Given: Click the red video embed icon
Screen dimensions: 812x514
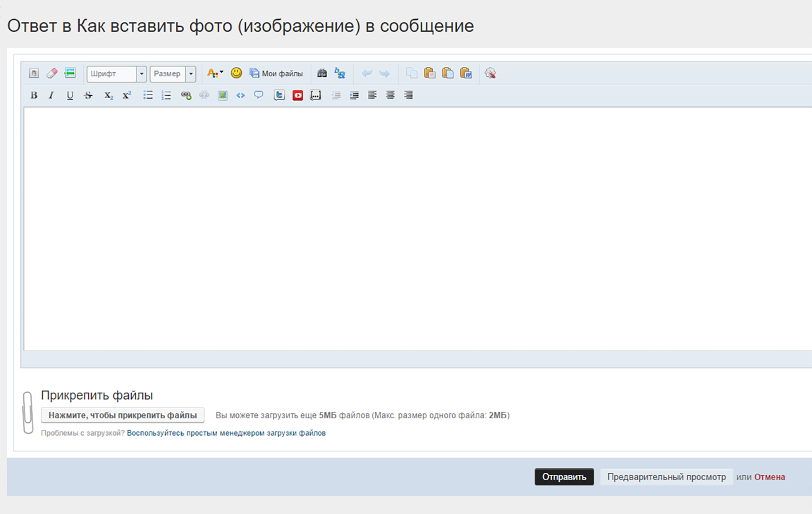Looking at the screenshot, I should coord(297,95).
